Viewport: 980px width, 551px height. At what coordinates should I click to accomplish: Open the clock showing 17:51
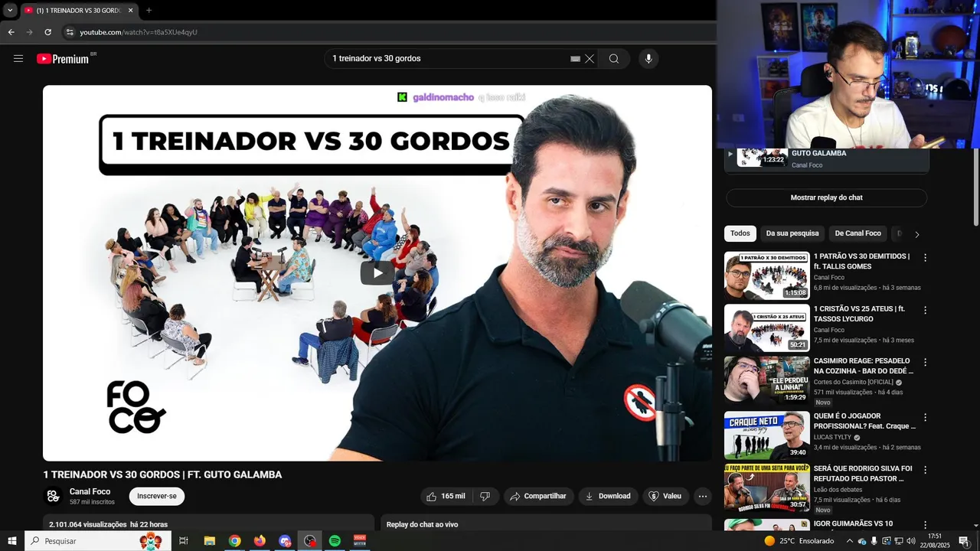[x=935, y=541]
